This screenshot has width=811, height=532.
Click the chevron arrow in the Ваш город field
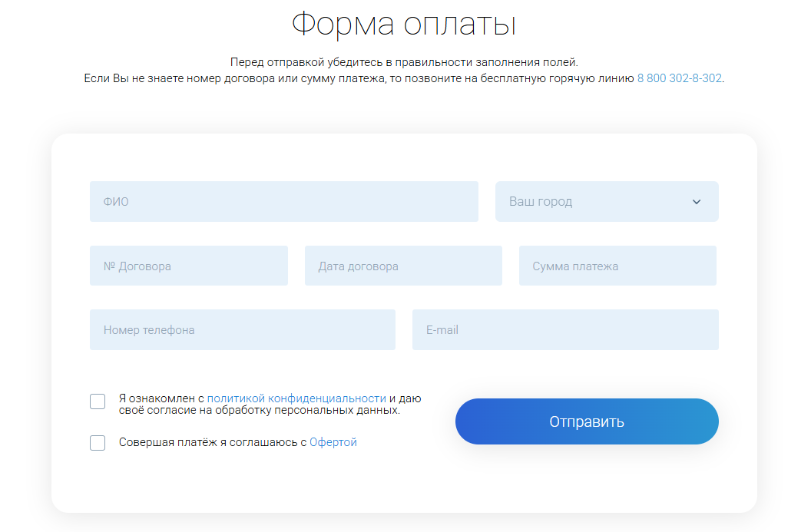(x=696, y=202)
